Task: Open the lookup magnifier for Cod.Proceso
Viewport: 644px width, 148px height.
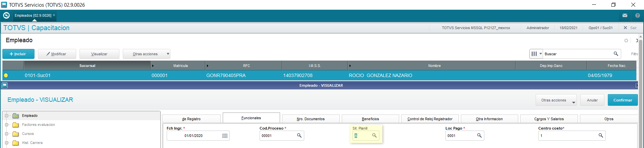Action: 299,135
